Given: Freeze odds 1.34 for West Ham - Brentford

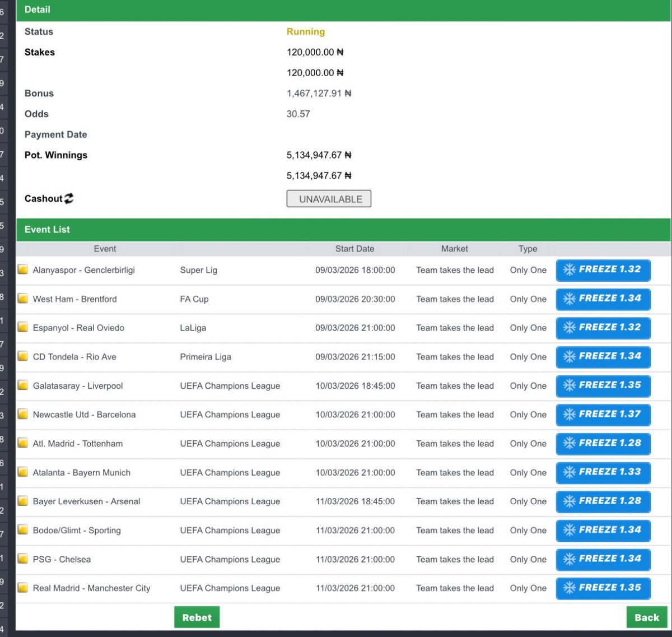Looking at the screenshot, I should click(x=603, y=299).
